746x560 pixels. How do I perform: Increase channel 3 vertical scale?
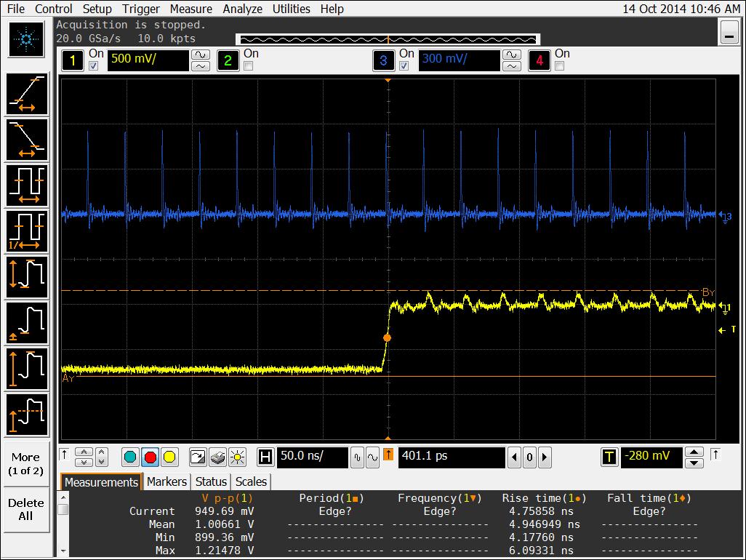(511, 55)
